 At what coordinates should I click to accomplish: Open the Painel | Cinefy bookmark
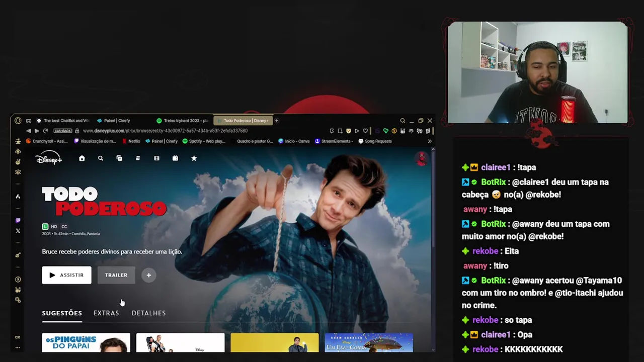pos(162,141)
